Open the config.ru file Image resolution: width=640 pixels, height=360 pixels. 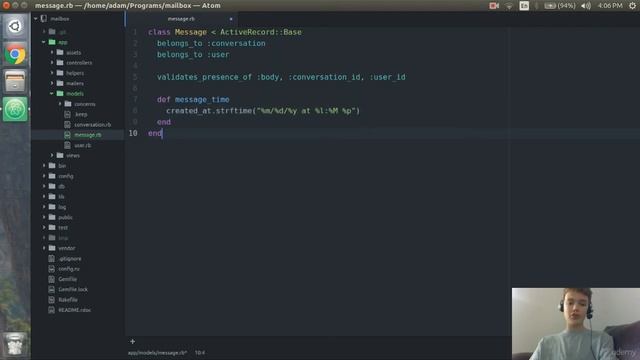point(69,269)
